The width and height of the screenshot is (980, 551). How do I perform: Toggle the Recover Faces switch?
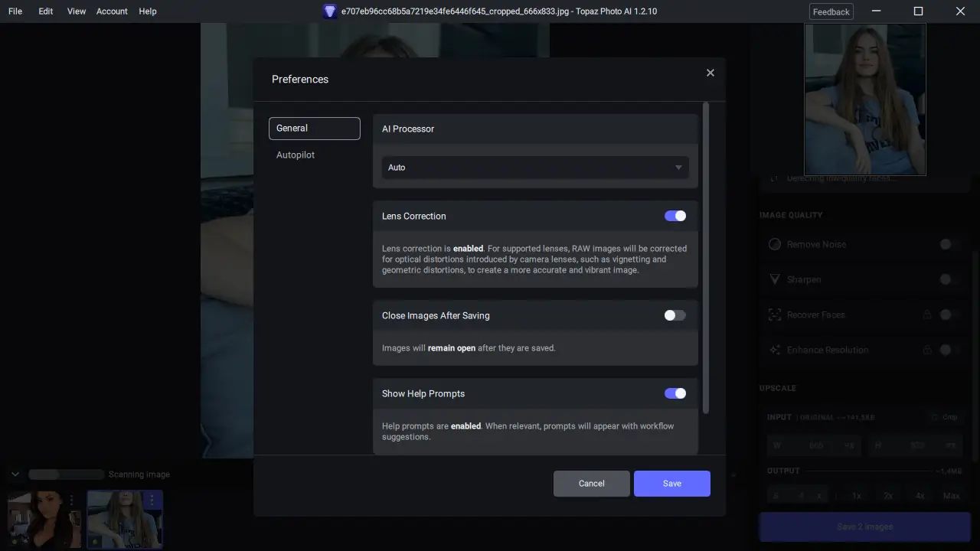click(x=949, y=315)
